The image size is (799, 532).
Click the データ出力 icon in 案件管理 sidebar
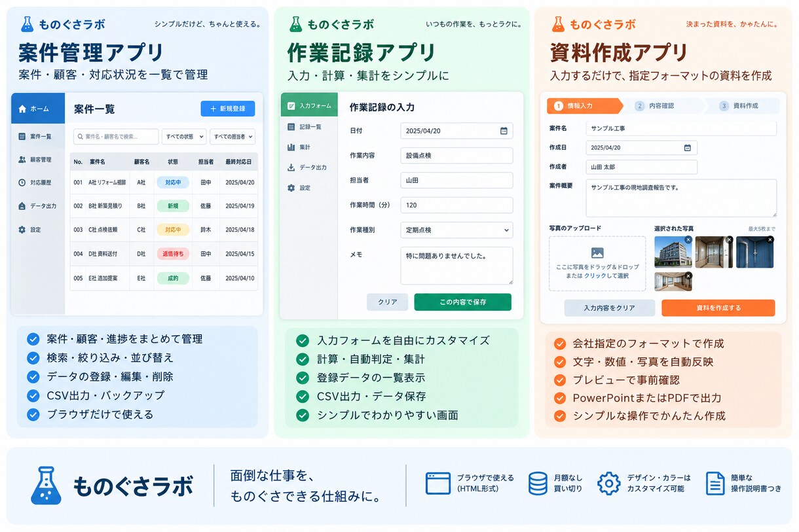pyautogui.click(x=22, y=205)
